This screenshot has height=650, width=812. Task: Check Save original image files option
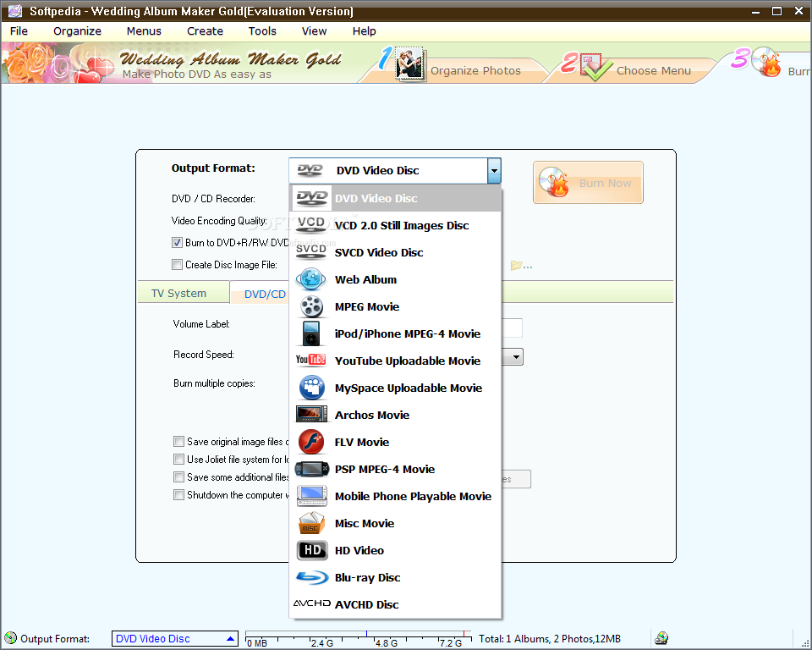(x=178, y=442)
